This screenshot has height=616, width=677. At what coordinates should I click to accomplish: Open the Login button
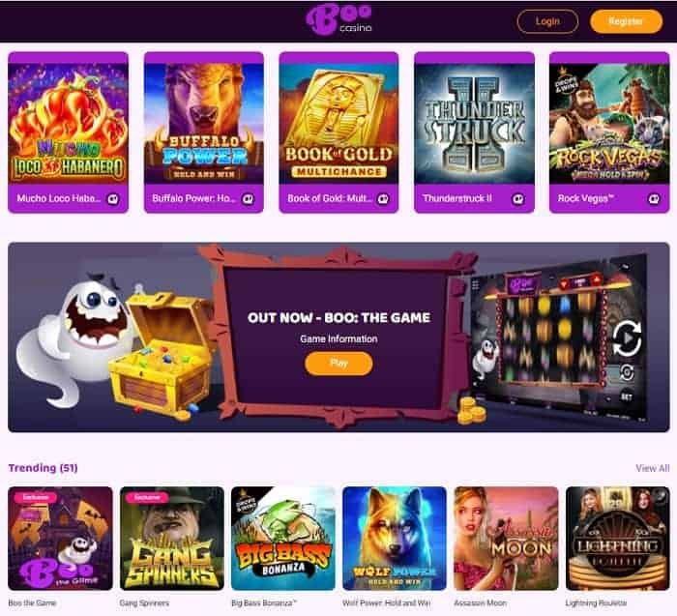coord(547,21)
